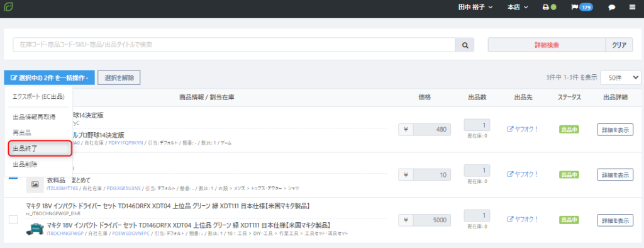Open flag notifications showing 179
The width and height of the screenshot is (644, 248).
(x=582, y=8)
